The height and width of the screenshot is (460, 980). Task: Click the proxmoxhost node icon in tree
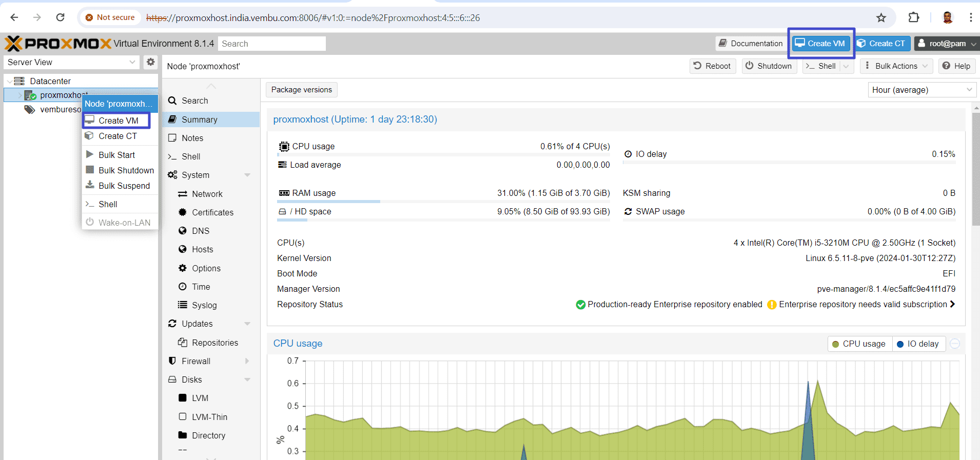click(x=30, y=95)
